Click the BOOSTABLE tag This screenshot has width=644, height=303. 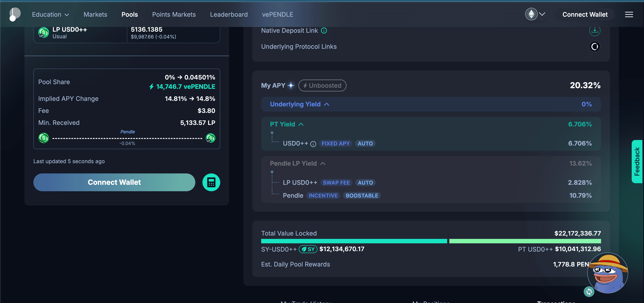coord(362,195)
